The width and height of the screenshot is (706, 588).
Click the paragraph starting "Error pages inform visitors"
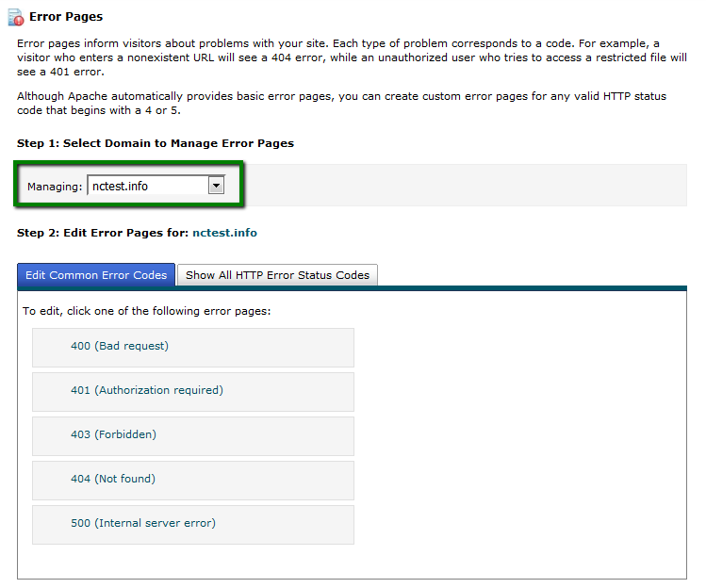click(349, 57)
